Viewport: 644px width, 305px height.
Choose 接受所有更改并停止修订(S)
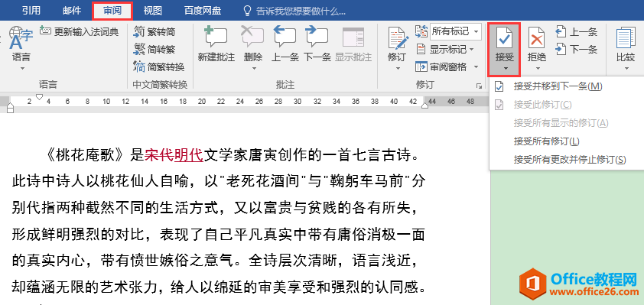(567, 159)
